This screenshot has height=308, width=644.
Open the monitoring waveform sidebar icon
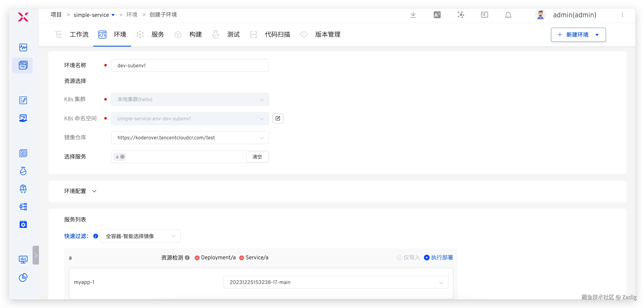(x=23, y=47)
